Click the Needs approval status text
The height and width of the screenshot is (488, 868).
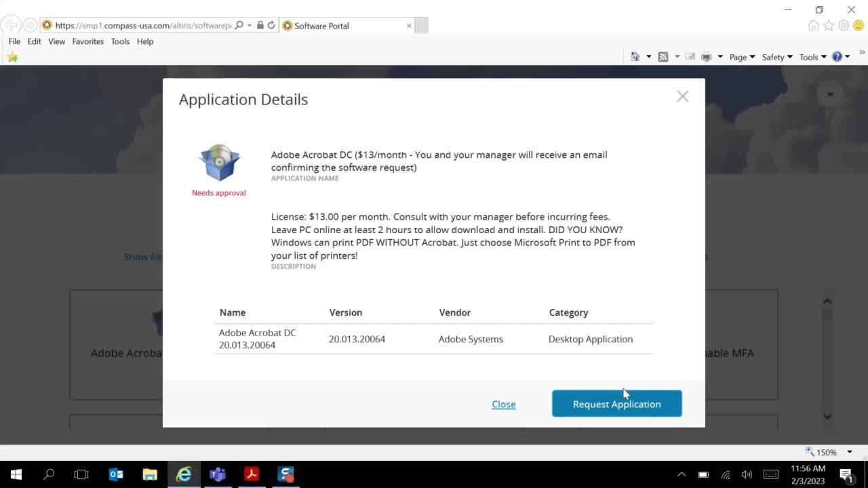tap(218, 193)
